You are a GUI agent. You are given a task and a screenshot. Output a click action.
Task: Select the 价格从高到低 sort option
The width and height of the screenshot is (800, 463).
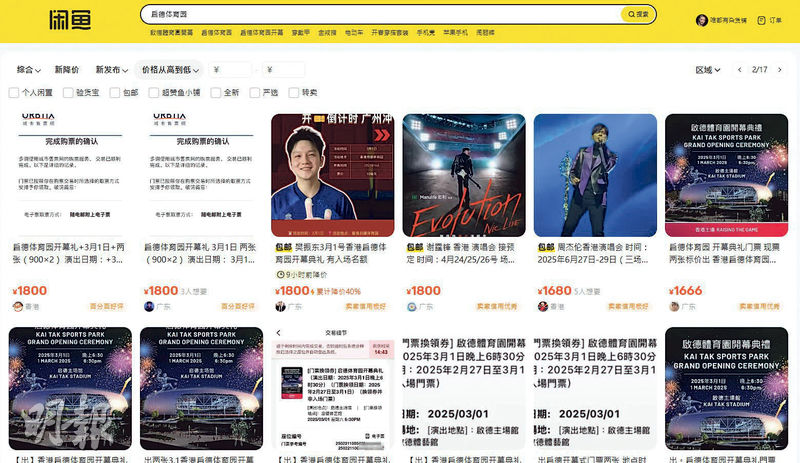[x=172, y=70]
